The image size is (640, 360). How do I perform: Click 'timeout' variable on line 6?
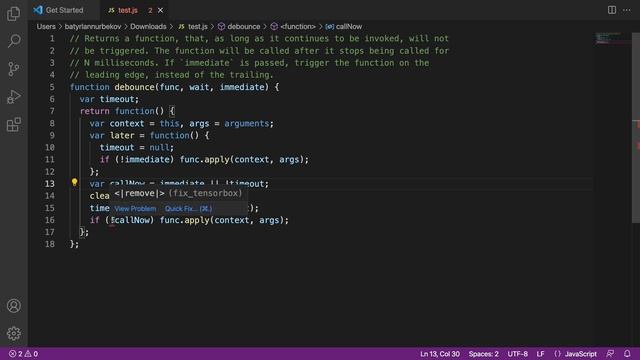coord(117,99)
